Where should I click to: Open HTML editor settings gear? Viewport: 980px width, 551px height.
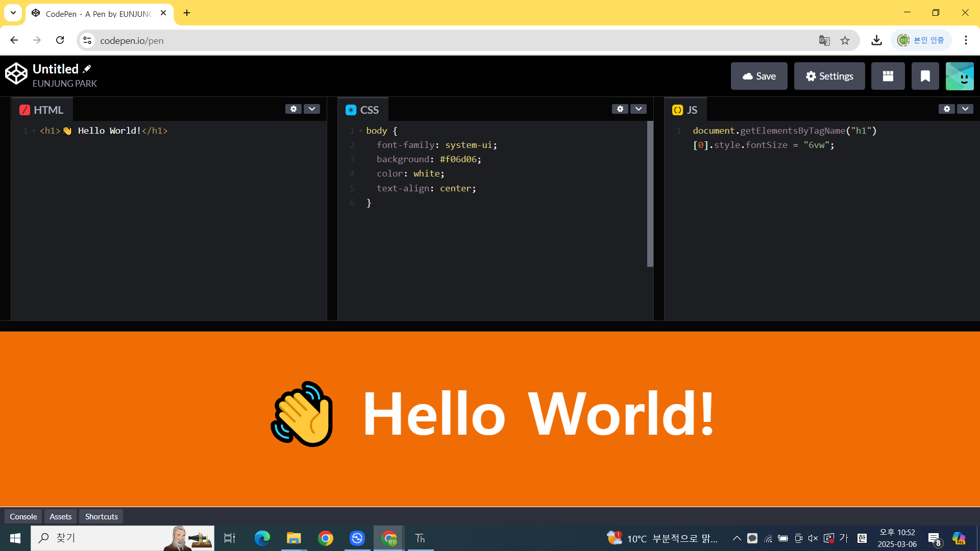[293, 109]
